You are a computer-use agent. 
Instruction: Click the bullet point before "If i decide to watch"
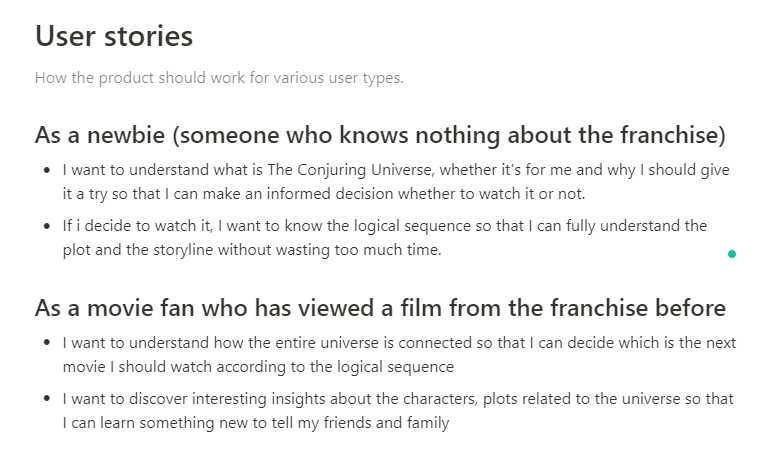[x=47, y=227]
